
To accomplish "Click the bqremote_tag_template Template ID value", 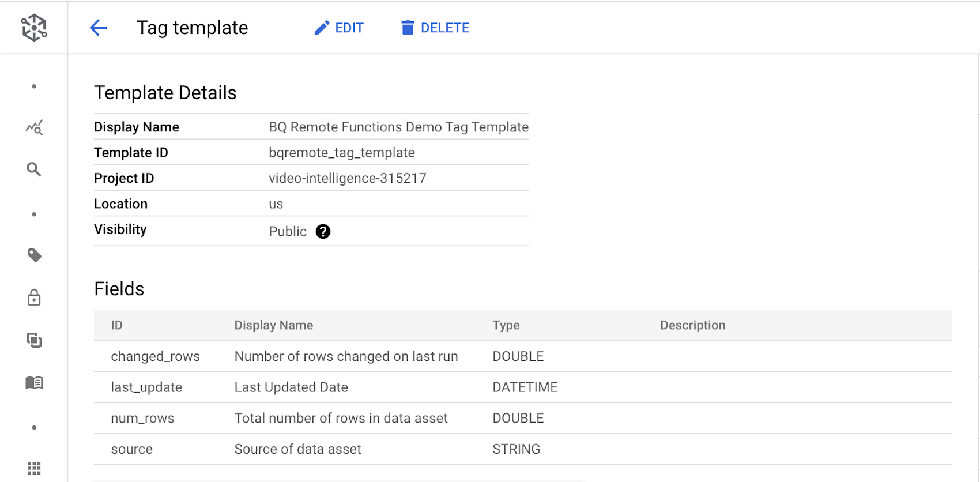I will 342,153.
